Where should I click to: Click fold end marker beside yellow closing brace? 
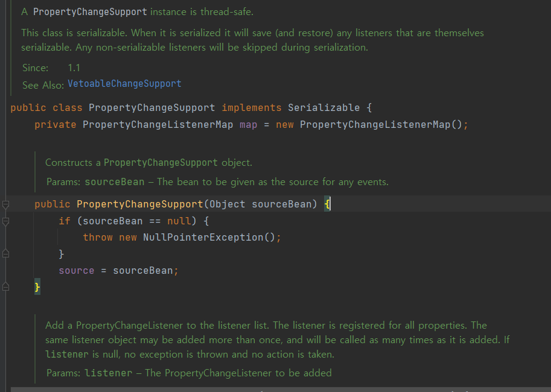tap(5, 287)
